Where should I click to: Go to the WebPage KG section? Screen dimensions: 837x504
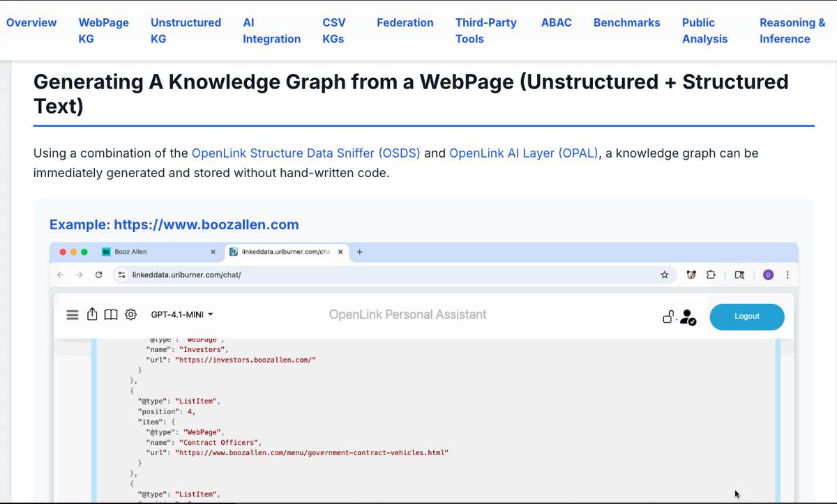click(103, 31)
